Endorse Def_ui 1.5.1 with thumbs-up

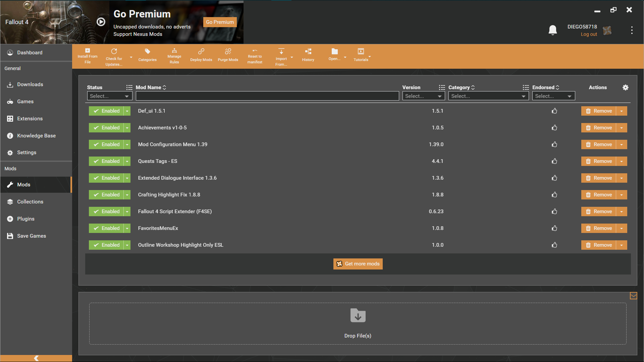554,111
